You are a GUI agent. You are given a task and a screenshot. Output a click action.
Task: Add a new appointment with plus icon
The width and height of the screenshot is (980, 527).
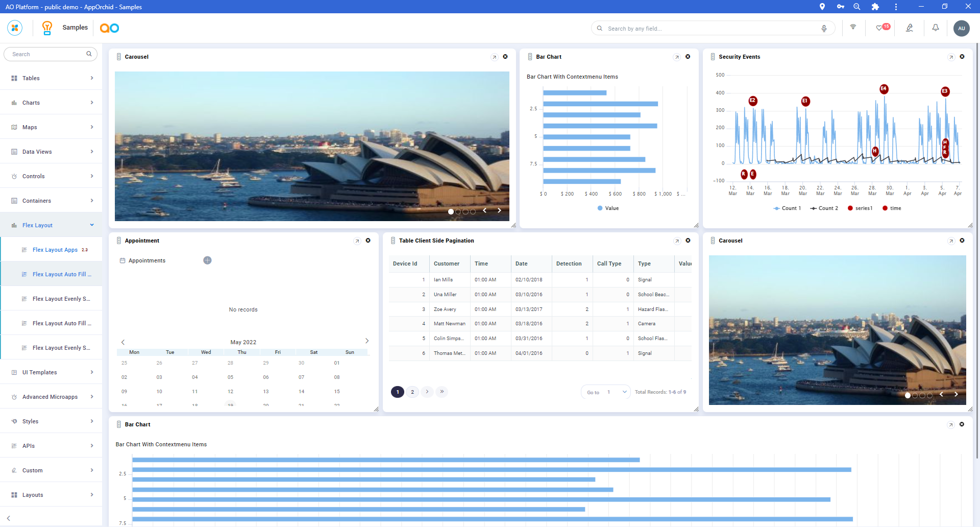[x=207, y=260]
